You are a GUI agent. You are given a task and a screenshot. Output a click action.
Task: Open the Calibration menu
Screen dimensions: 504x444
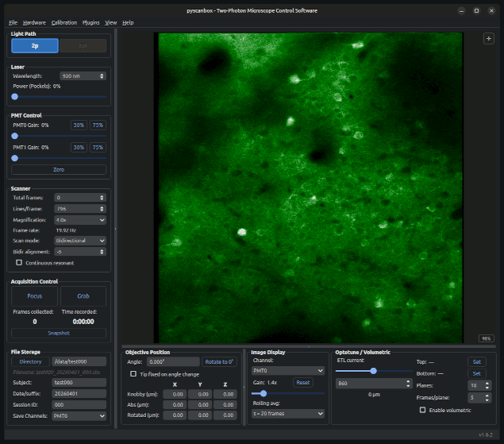pos(64,22)
